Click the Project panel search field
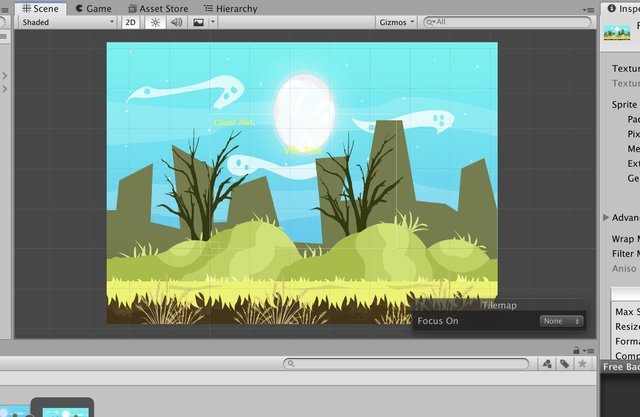The width and height of the screenshot is (640, 417). click(406, 363)
